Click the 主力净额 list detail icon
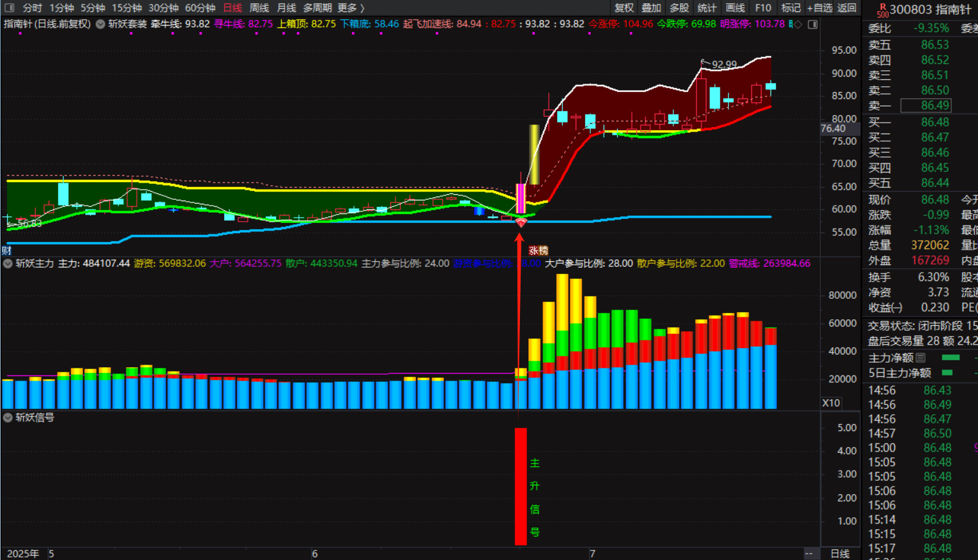This screenshot has width=978, height=560. 921,358
